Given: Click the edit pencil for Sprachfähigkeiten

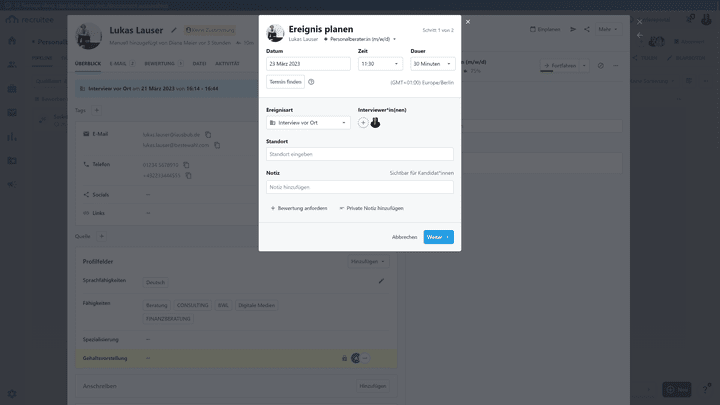Looking at the screenshot, I should tap(381, 281).
